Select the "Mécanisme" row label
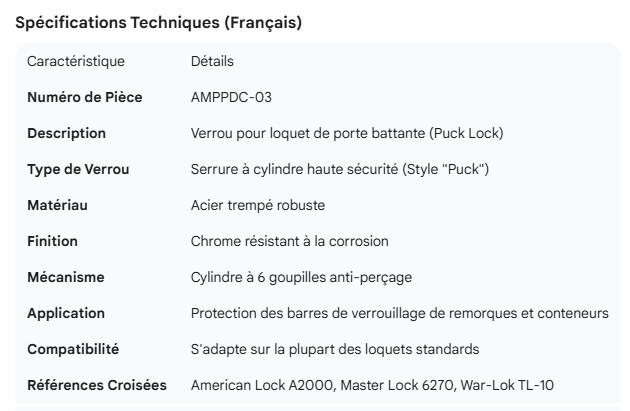630x411 pixels. click(66, 277)
